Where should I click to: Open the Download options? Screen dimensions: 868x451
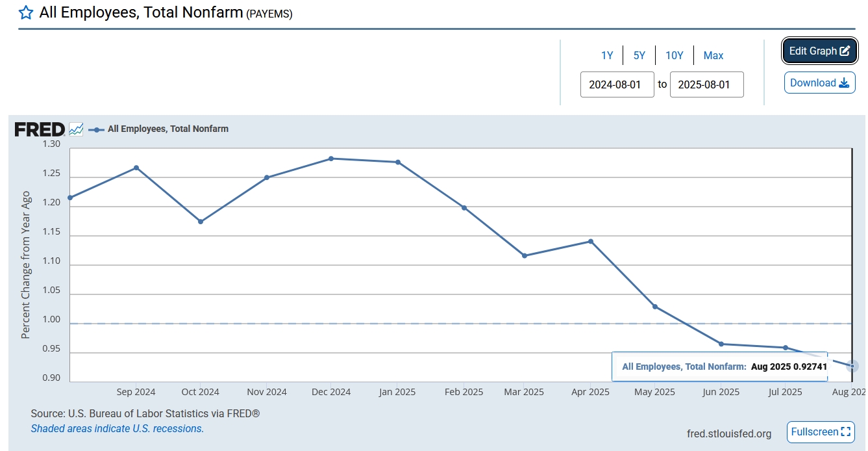tap(819, 83)
